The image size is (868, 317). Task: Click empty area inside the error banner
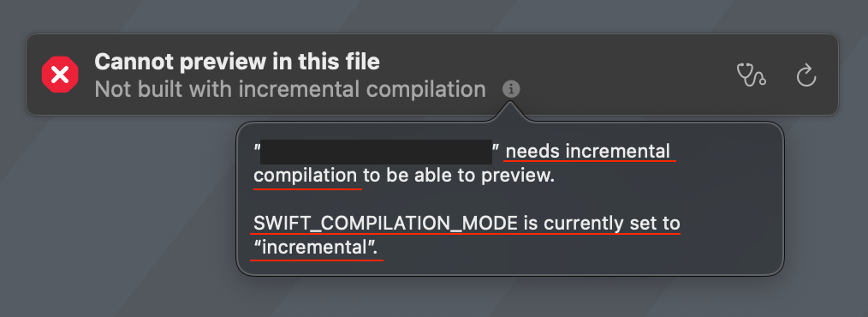(x=609, y=75)
